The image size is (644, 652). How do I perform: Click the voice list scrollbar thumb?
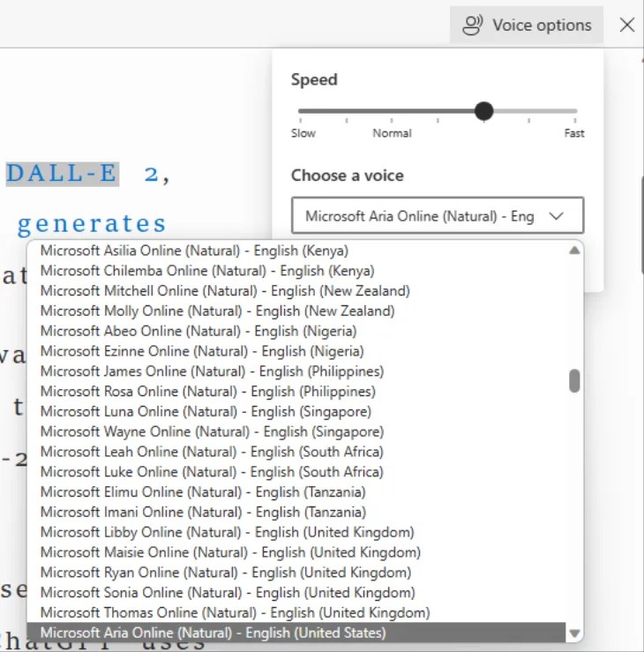(574, 380)
